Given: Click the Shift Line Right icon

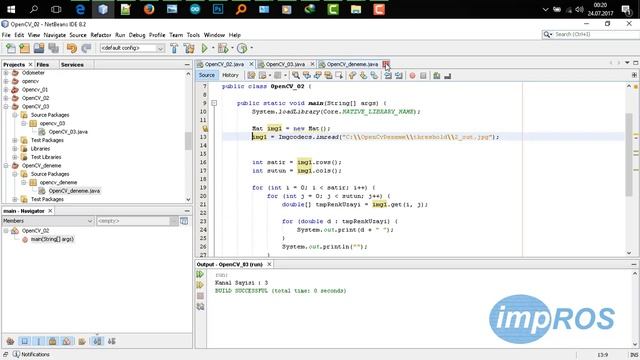Looking at the screenshot, I should (x=399, y=76).
